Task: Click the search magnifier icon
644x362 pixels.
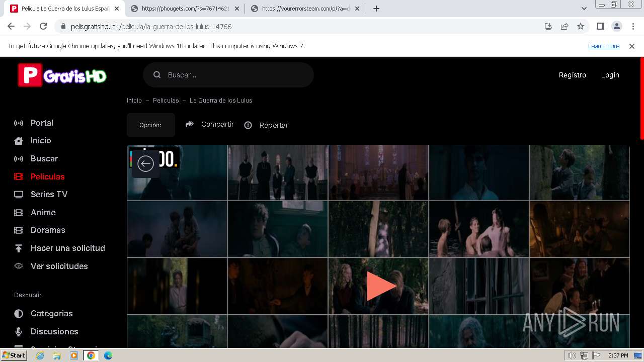Action: click(157, 75)
